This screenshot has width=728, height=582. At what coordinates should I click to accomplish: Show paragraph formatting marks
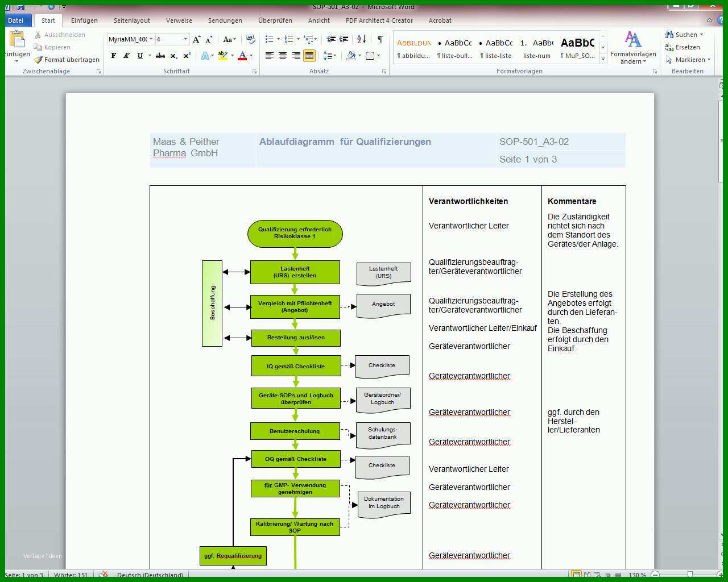(380, 39)
